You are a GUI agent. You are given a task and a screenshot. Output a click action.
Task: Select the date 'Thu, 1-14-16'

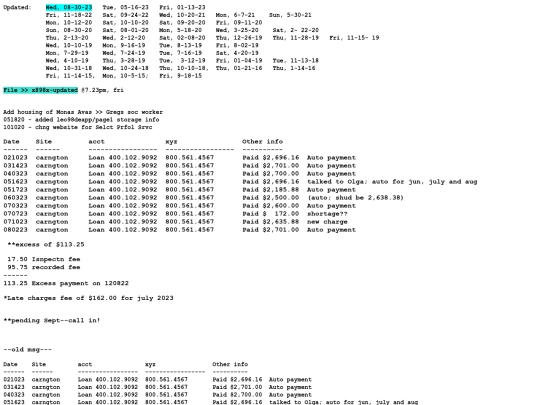(x=294, y=68)
